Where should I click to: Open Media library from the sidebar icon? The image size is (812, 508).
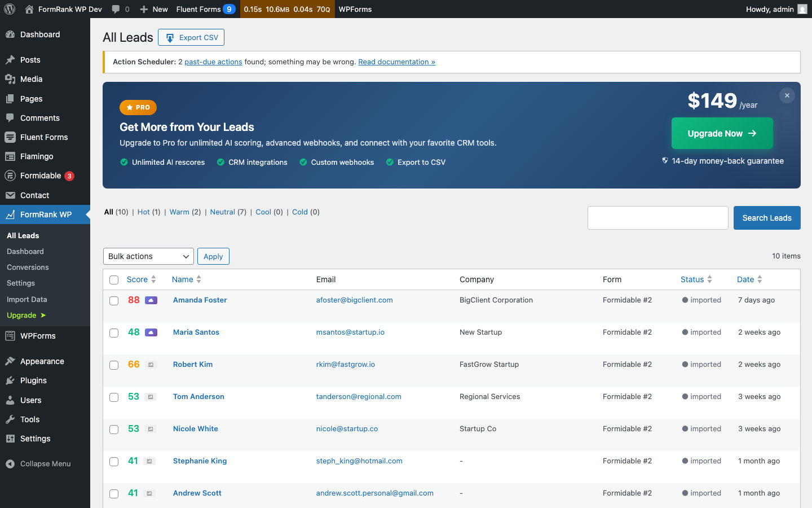coord(11,79)
